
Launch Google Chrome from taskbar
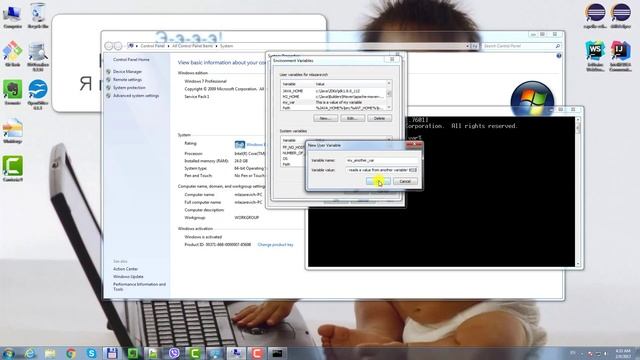click(x=71, y=353)
